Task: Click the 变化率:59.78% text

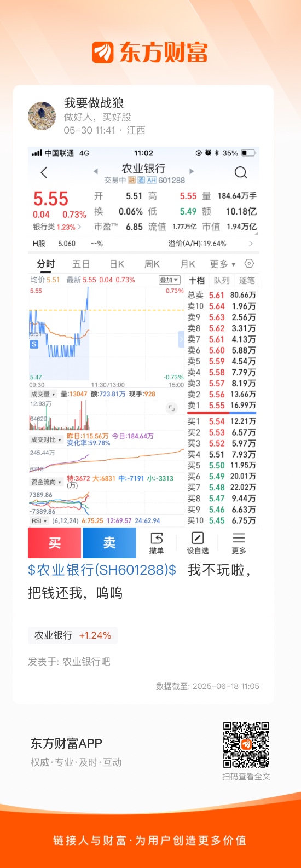Action: point(89,443)
